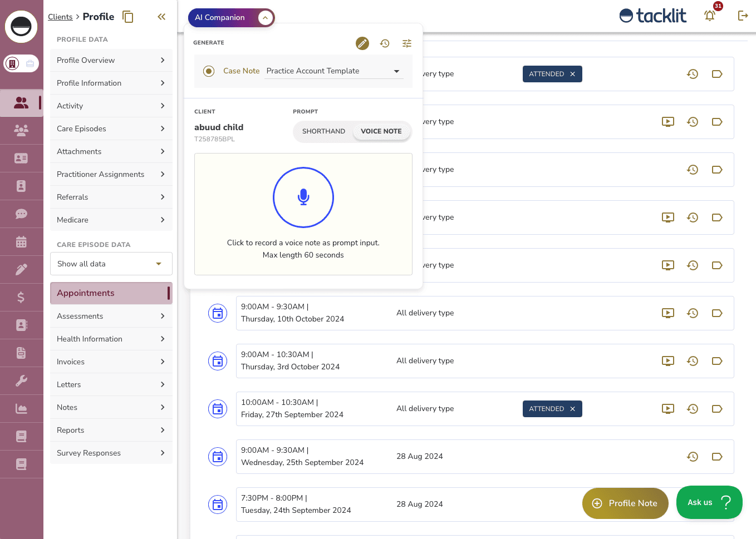Click the notifications bell with 31 badge
Viewport: 756px width, 539px height.
710,15
